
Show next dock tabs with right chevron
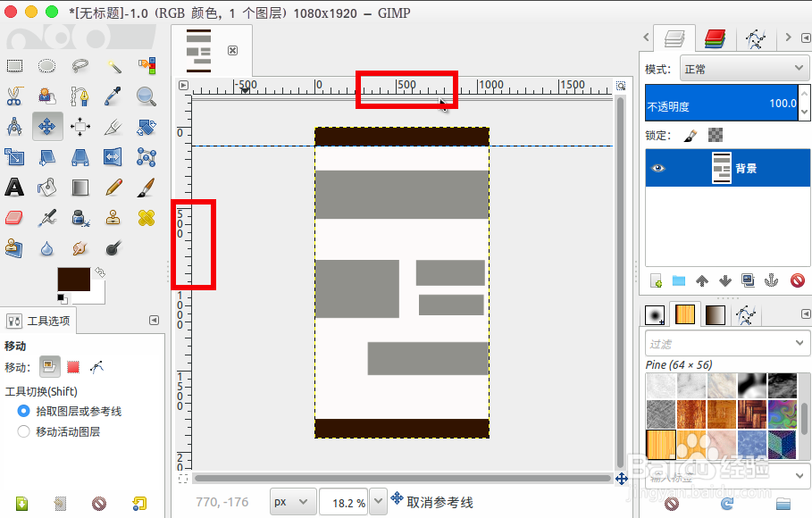pyautogui.click(x=788, y=38)
